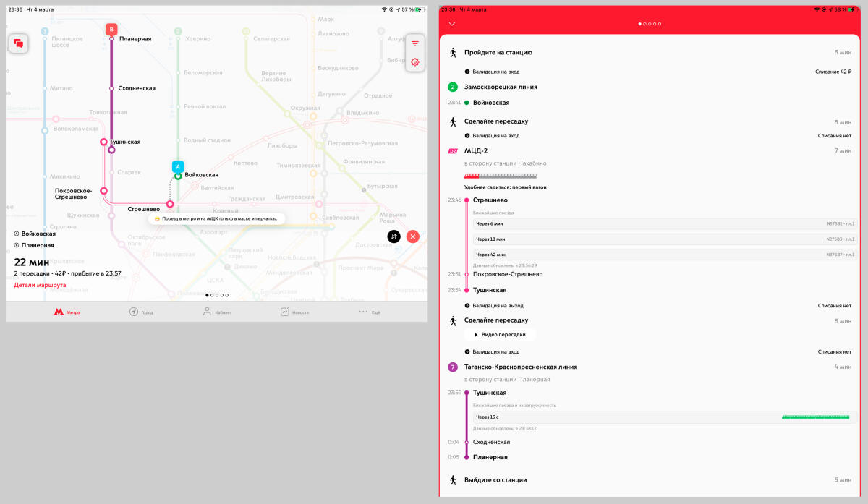
Task: Open the Детали маршрута link
Action: pos(40,285)
